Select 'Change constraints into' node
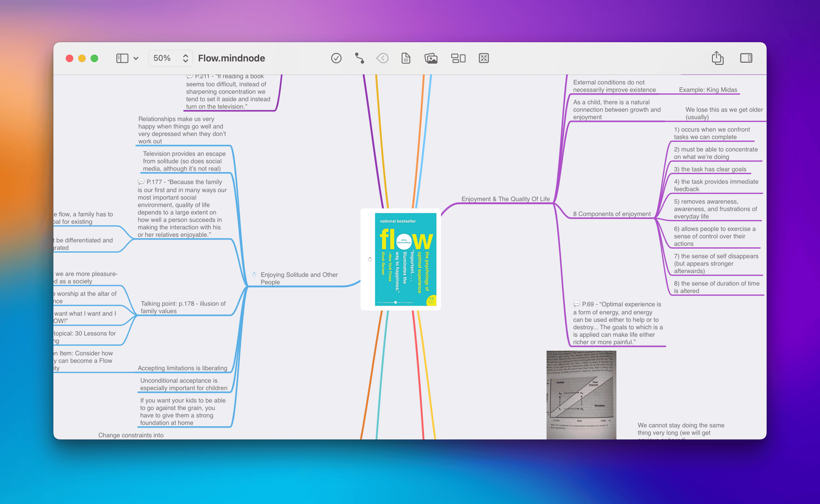820x504 pixels. (x=131, y=435)
